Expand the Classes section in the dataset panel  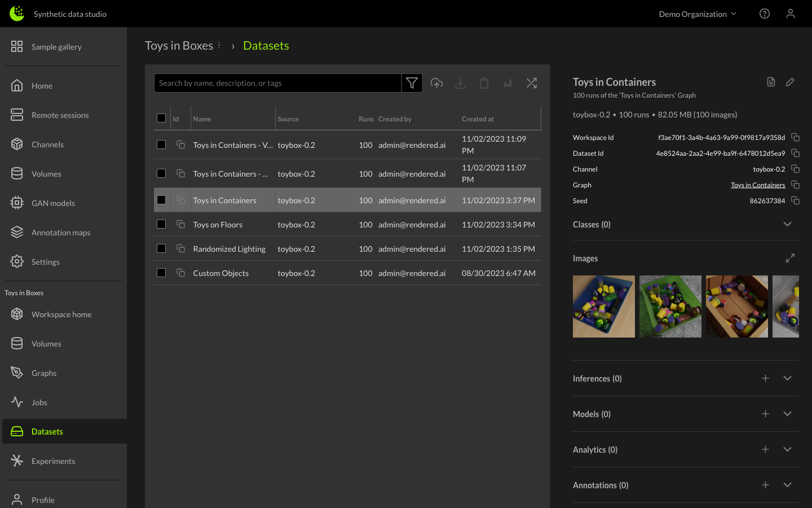coord(787,224)
